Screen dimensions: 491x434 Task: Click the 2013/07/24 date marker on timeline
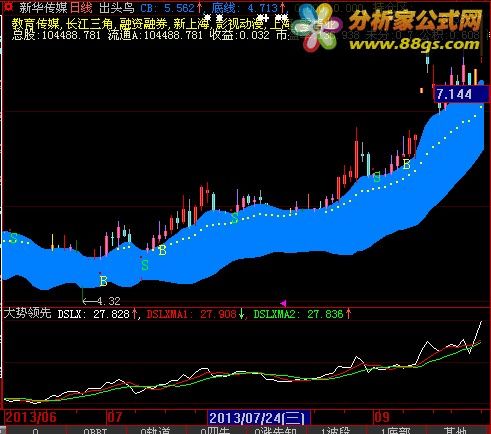(x=258, y=417)
